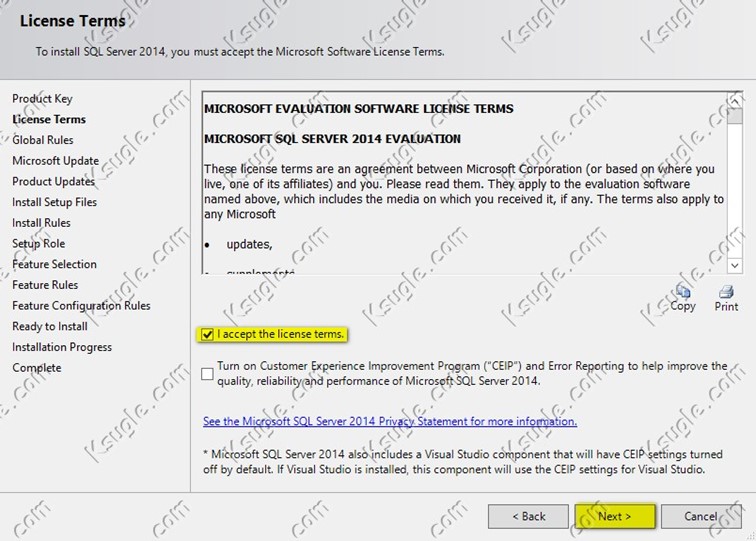This screenshot has height=541, width=756.
Task: Select the Product Key step
Action: [x=42, y=98]
